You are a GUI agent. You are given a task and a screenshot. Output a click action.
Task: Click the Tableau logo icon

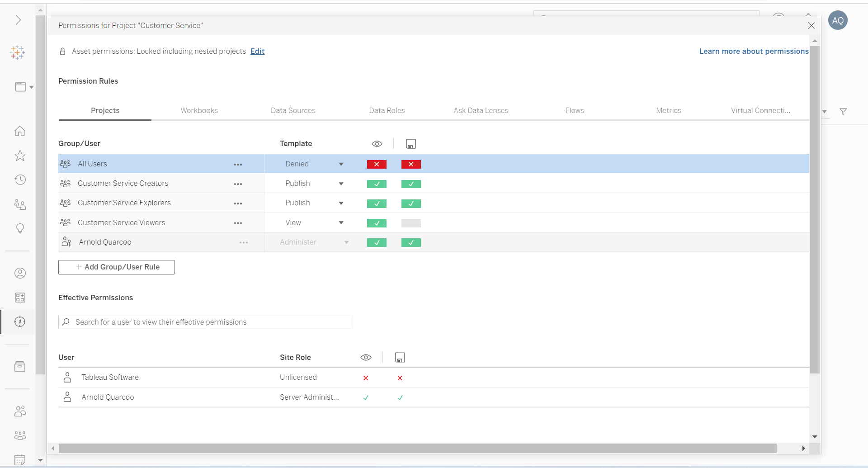17,52
